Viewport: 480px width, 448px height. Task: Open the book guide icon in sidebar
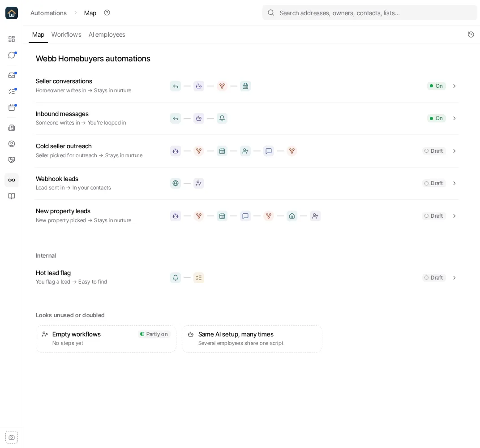click(12, 196)
